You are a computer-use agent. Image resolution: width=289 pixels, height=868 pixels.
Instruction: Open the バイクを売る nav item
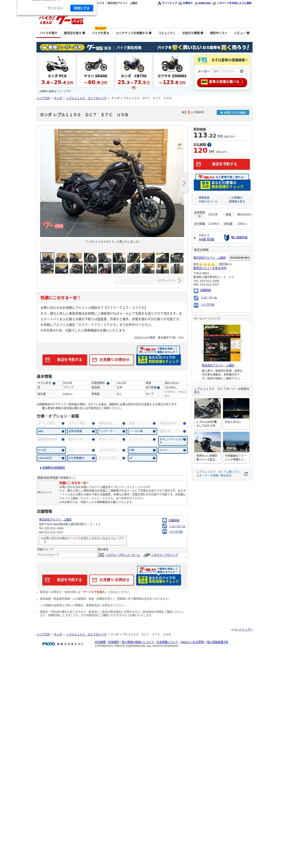tap(100, 33)
